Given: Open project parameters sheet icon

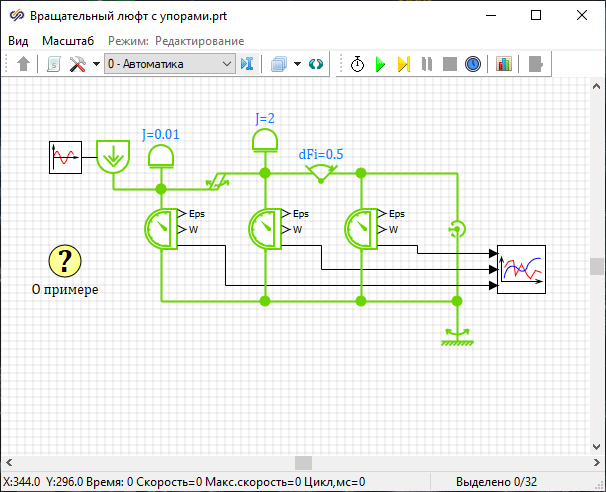Looking at the screenshot, I should click(54, 64).
